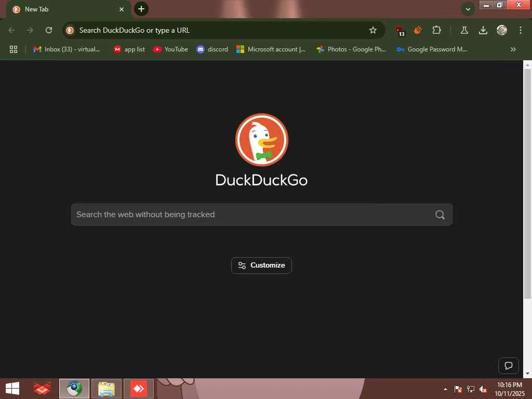Image resolution: width=532 pixels, height=399 pixels.
Task: Open a new browser tab
Action: coord(141,9)
